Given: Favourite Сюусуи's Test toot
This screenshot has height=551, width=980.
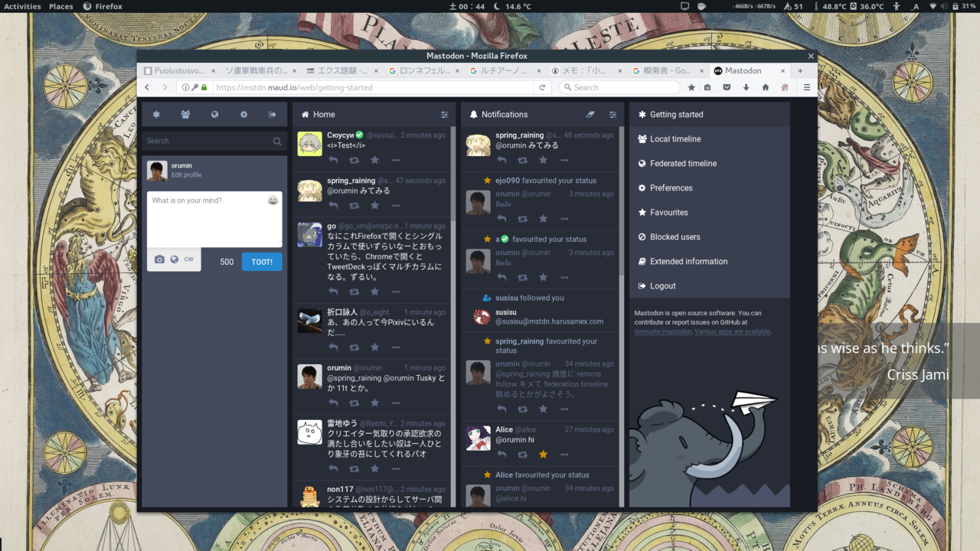Looking at the screenshot, I should pos(374,160).
